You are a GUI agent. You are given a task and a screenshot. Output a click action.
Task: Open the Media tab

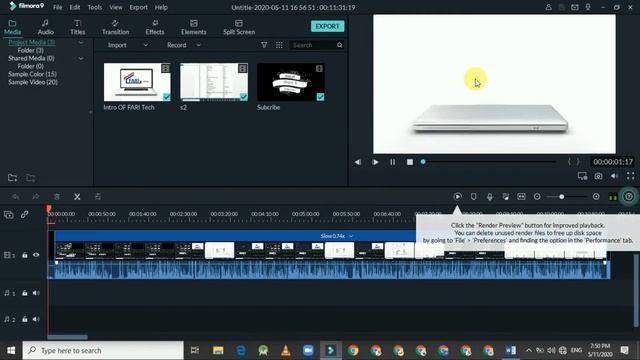(12, 27)
